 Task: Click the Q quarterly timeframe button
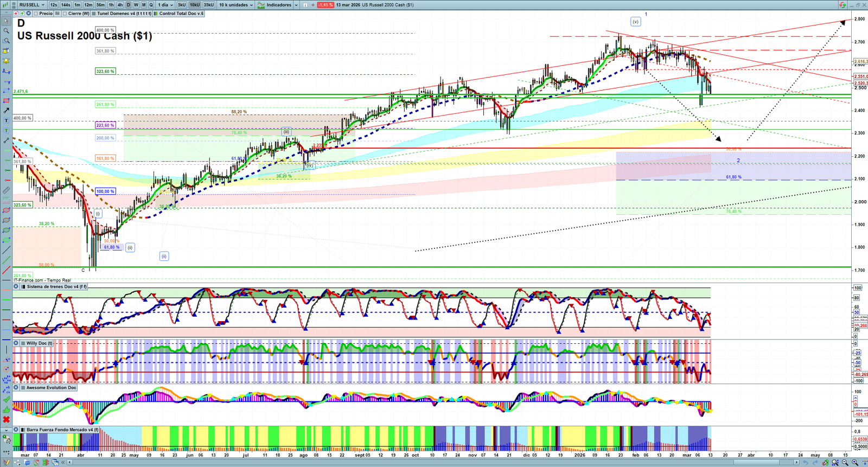[x=151, y=5]
